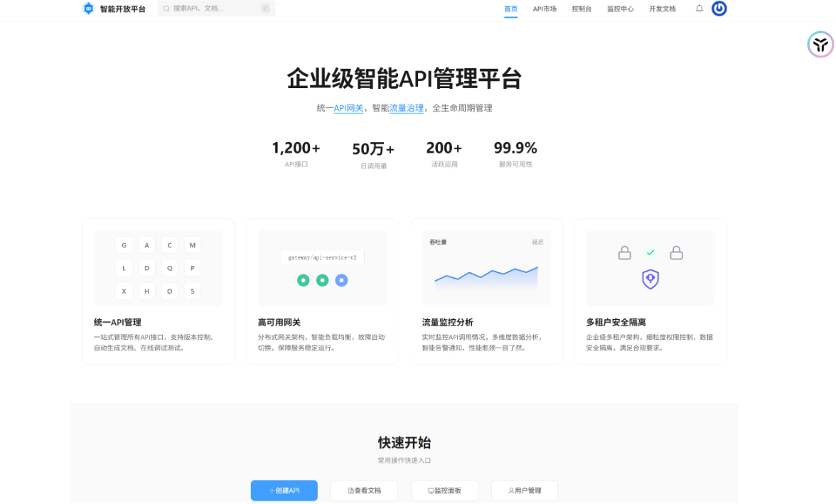Viewport: 836px width, 504px height.
Task: Open the 控制台 menu item
Action: coord(582,9)
